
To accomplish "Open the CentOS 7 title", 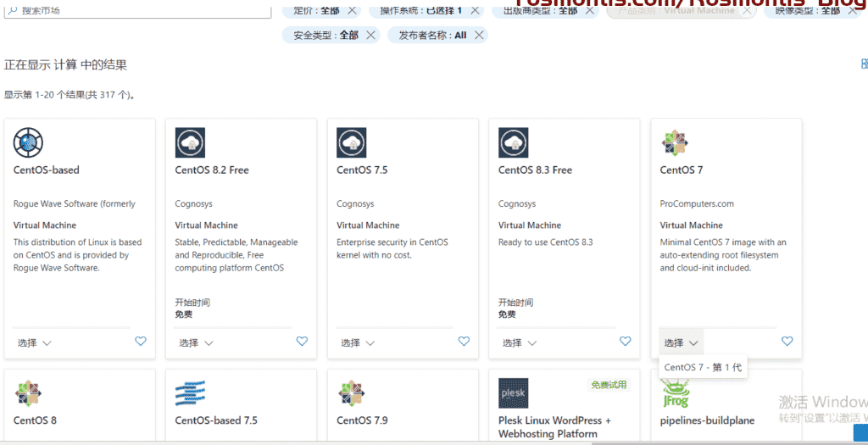I will pos(682,170).
